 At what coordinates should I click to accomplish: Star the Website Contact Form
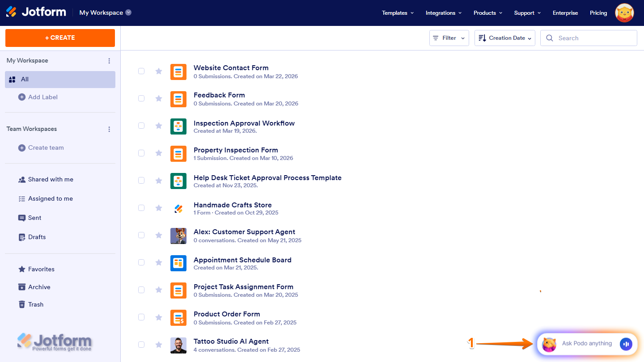tap(158, 71)
